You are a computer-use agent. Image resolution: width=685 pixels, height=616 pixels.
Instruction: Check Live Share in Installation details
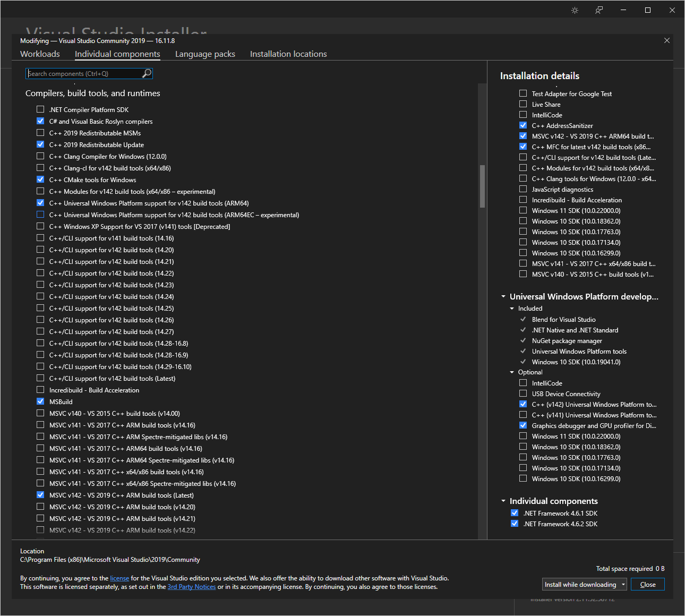coord(523,104)
